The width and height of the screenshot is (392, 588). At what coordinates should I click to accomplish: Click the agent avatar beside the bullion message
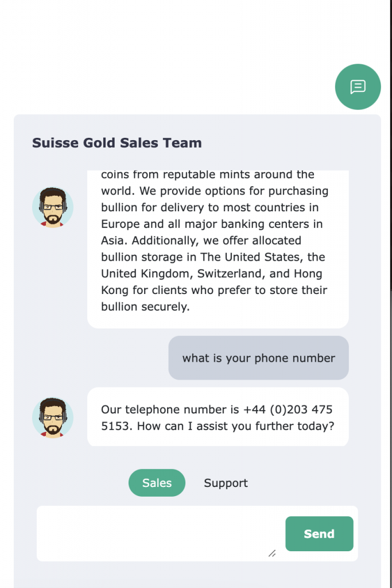[x=52, y=207]
